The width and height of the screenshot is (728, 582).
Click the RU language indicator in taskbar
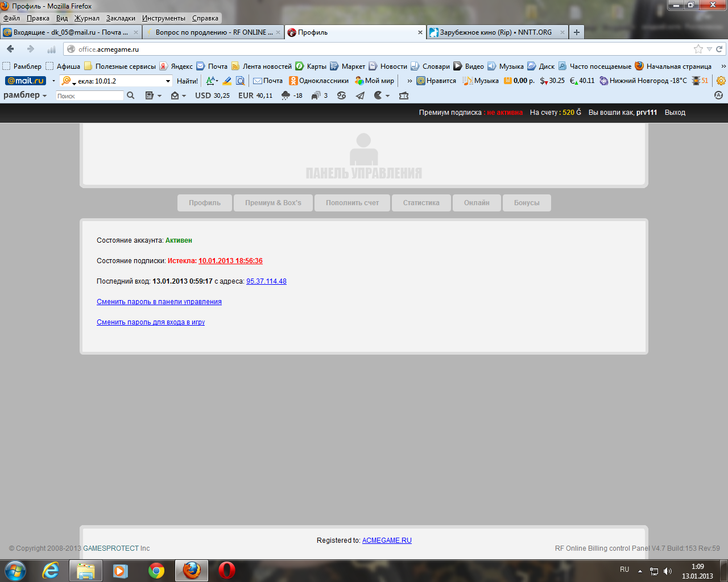pyautogui.click(x=624, y=569)
